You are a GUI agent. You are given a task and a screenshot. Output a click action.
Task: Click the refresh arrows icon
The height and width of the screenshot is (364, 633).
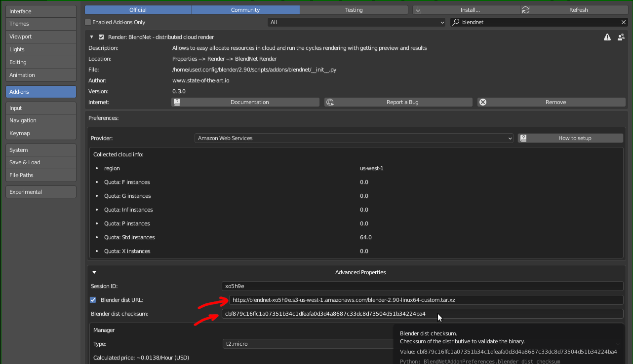click(526, 10)
